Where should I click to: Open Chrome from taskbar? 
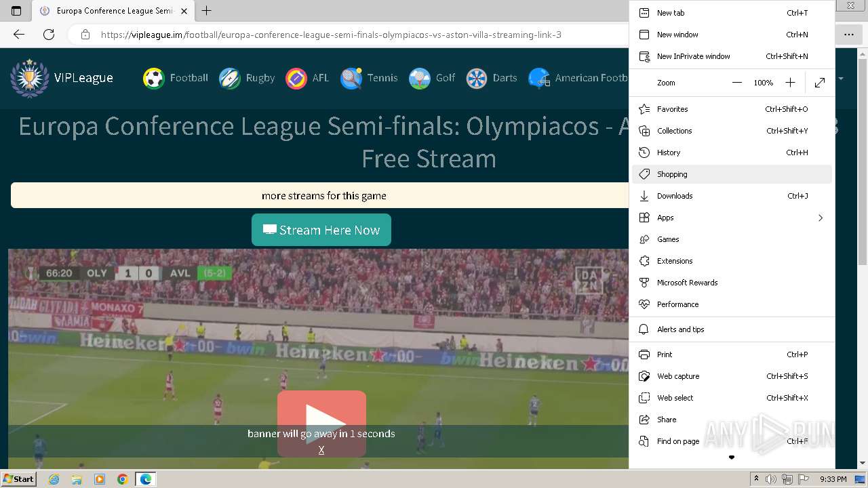tap(122, 479)
